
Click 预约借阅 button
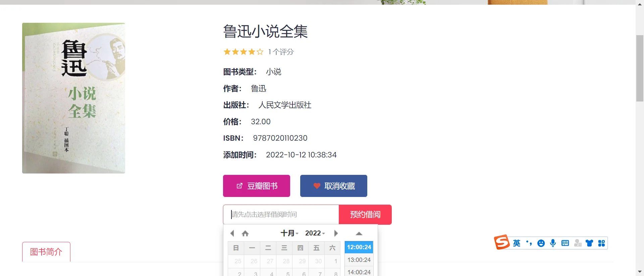pos(365,214)
